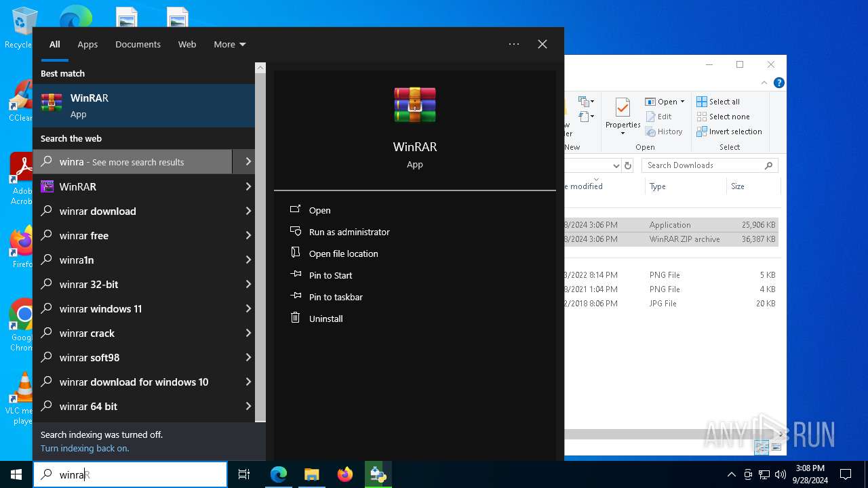
Task: Switch to the Apps search tab
Action: [87, 44]
